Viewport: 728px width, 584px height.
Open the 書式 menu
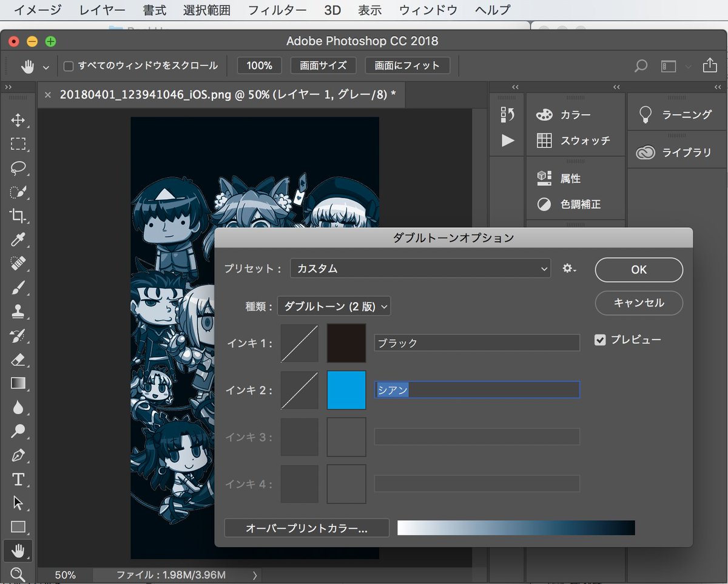tap(155, 10)
